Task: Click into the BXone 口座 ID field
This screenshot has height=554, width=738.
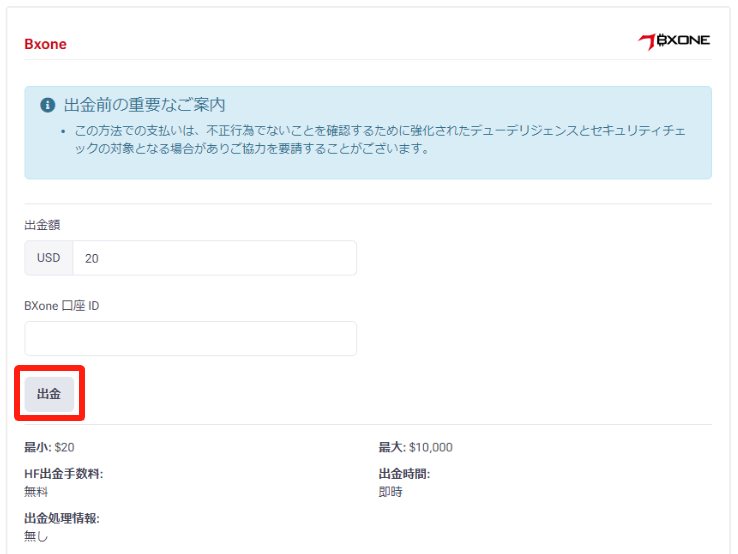Action: (190, 338)
